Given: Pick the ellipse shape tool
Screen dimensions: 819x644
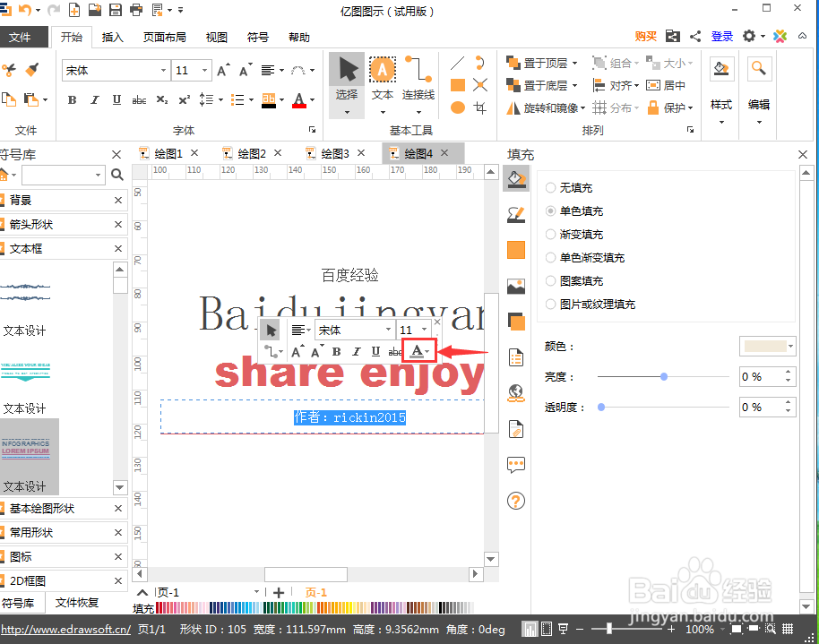Looking at the screenshot, I should tap(458, 107).
